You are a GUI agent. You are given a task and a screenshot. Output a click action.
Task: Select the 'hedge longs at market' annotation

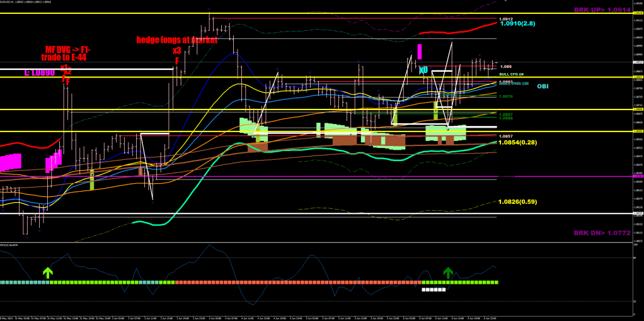pyautogui.click(x=177, y=40)
